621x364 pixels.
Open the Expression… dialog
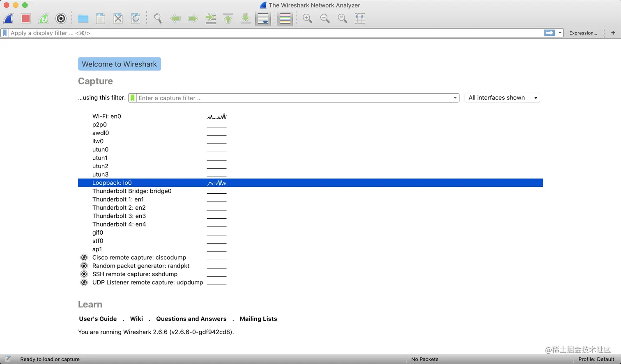pyautogui.click(x=583, y=33)
